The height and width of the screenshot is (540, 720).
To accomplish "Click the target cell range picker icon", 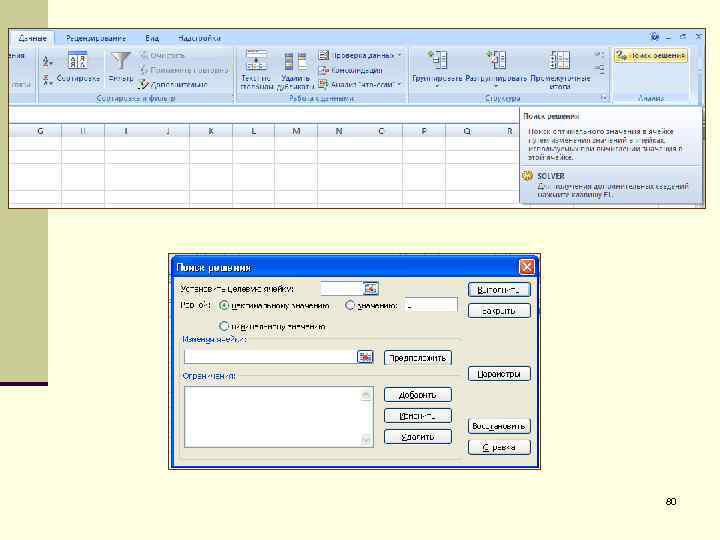I will (x=370, y=288).
